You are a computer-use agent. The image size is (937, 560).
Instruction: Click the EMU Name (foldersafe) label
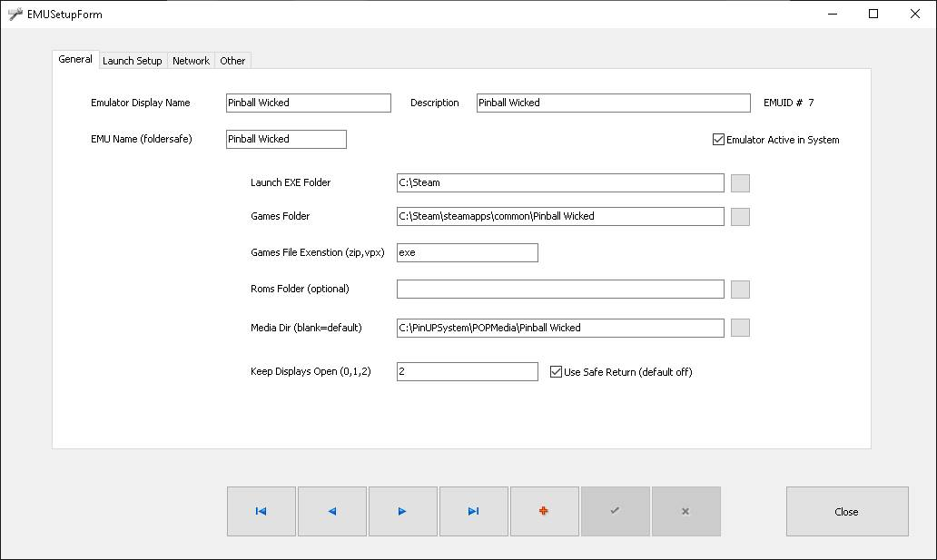click(x=142, y=139)
